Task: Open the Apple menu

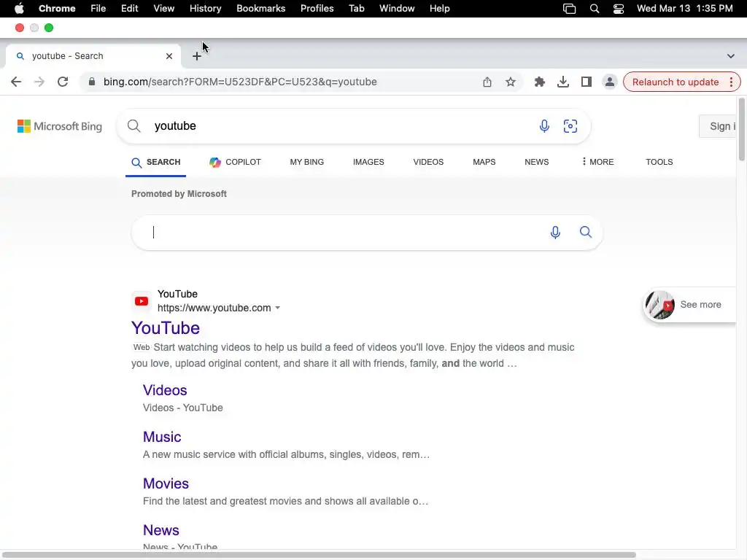Action: [x=19, y=9]
